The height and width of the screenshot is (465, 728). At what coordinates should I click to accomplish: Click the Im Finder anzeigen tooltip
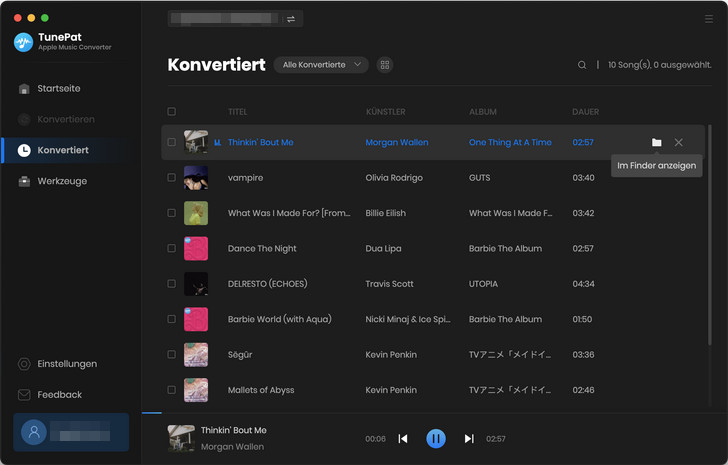click(656, 166)
